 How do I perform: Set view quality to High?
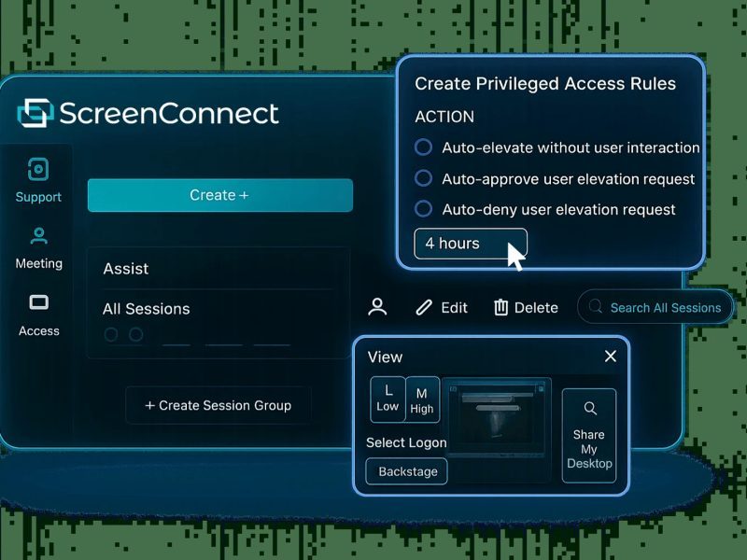422,399
